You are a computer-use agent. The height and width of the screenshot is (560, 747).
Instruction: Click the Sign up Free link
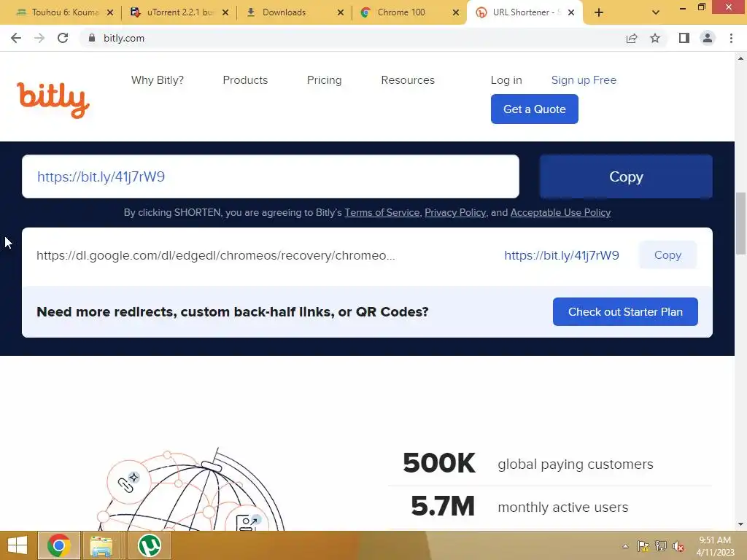click(x=584, y=80)
